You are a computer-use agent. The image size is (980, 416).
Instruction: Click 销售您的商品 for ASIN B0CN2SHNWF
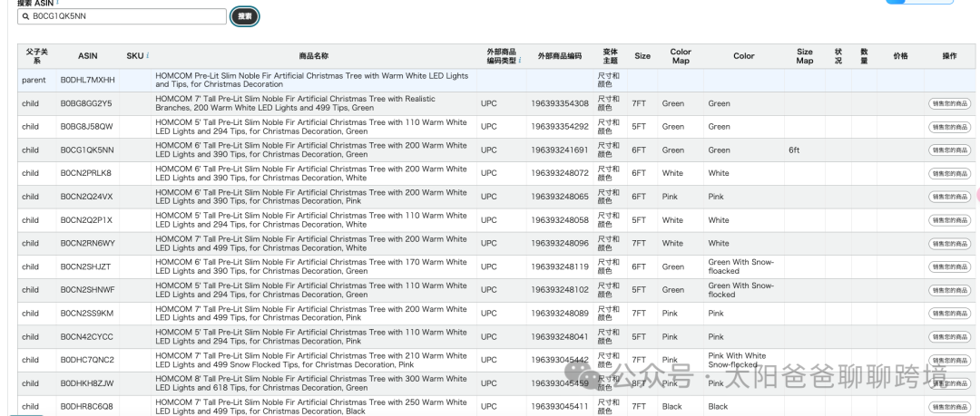[949, 290]
